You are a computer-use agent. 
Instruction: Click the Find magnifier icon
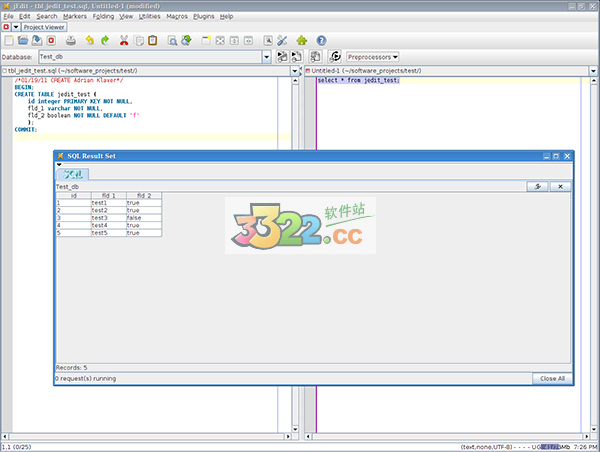(x=173, y=41)
